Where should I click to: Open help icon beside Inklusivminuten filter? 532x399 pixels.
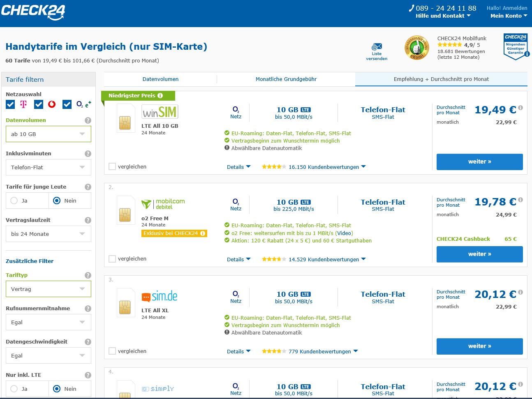[88, 154]
